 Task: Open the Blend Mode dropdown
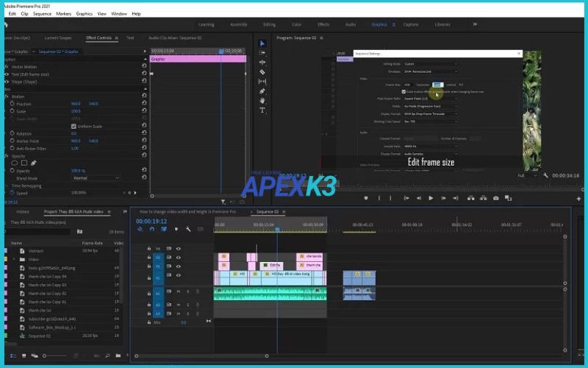pyautogui.click(x=96, y=178)
